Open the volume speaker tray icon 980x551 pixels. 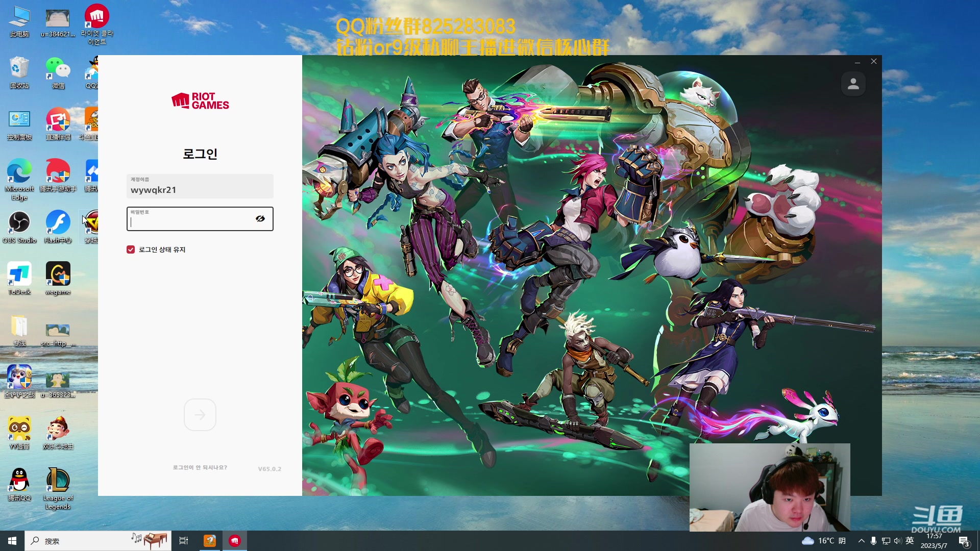tap(898, 541)
